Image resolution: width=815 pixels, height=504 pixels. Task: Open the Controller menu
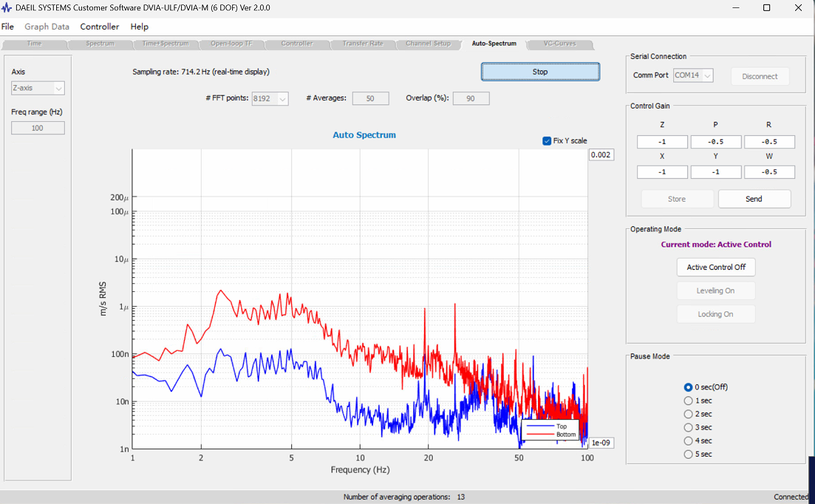(99, 27)
